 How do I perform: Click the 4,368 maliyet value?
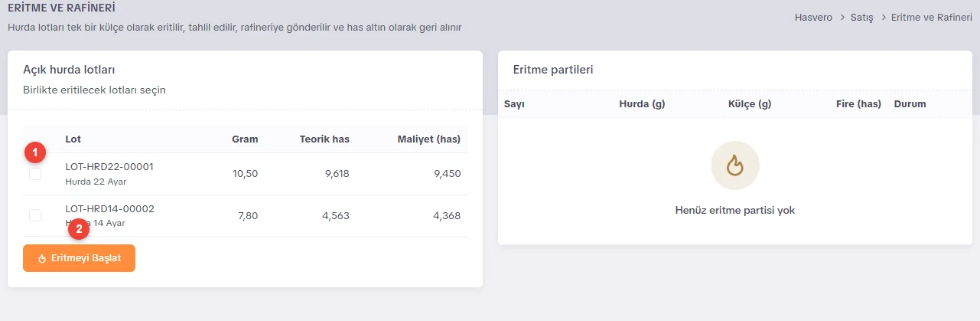click(x=447, y=216)
